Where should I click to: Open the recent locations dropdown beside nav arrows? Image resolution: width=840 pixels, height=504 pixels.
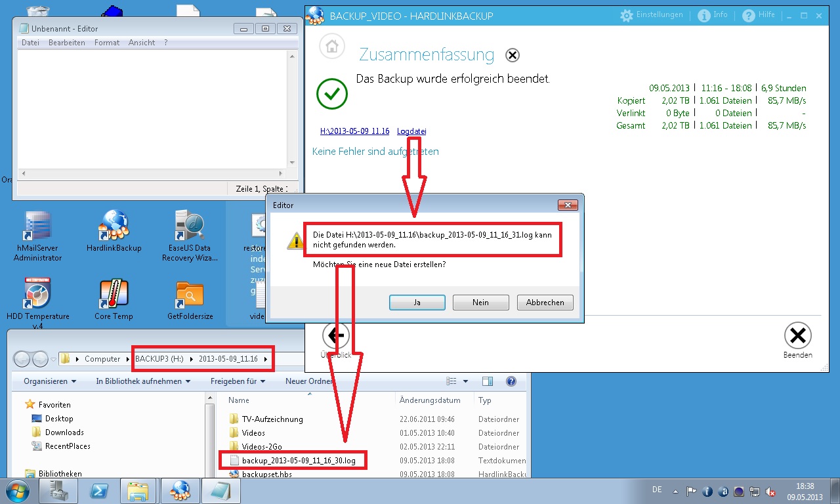pos(52,359)
